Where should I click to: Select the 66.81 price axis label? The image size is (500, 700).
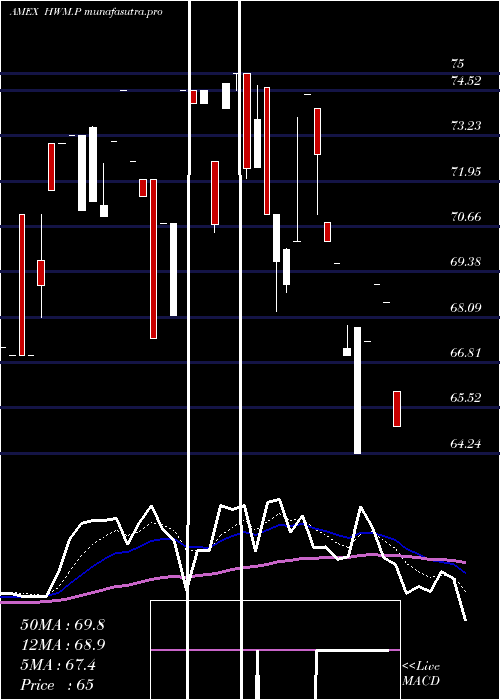466,353
